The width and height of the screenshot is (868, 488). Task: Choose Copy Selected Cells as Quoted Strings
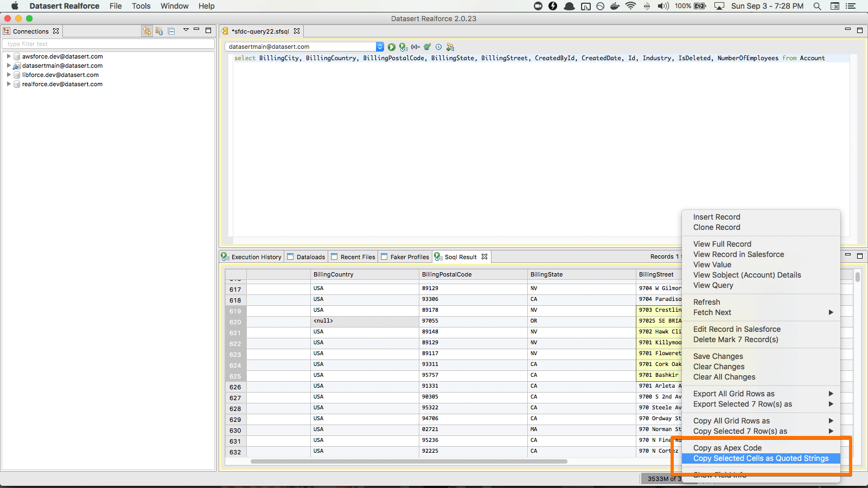click(x=761, y=458)
